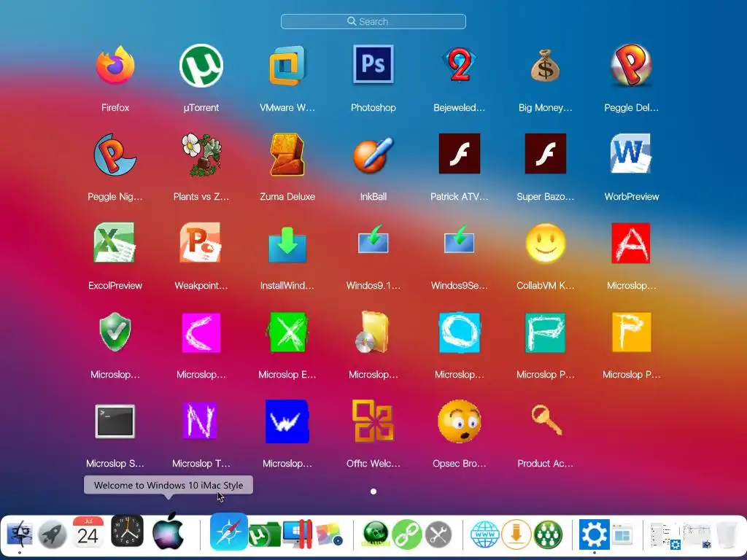Open the Bejeweled 2 game
This screenshot has height=560, width=747.
pyautogui.click(x=460, y=65)
